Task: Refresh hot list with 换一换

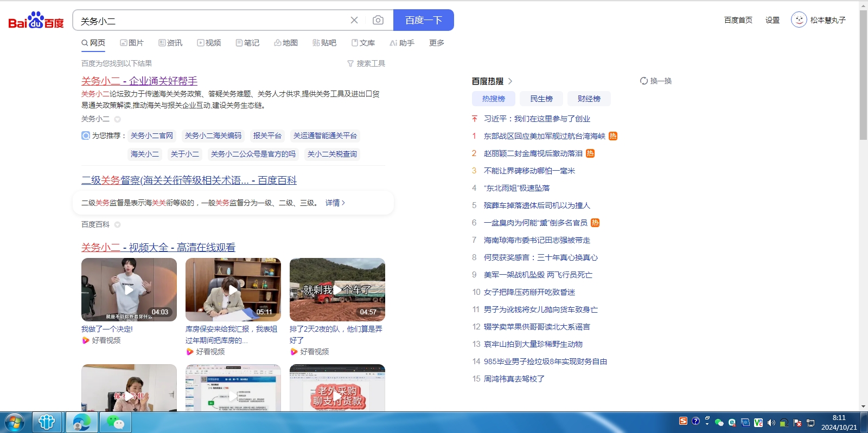Action: (x=656, y=81)
